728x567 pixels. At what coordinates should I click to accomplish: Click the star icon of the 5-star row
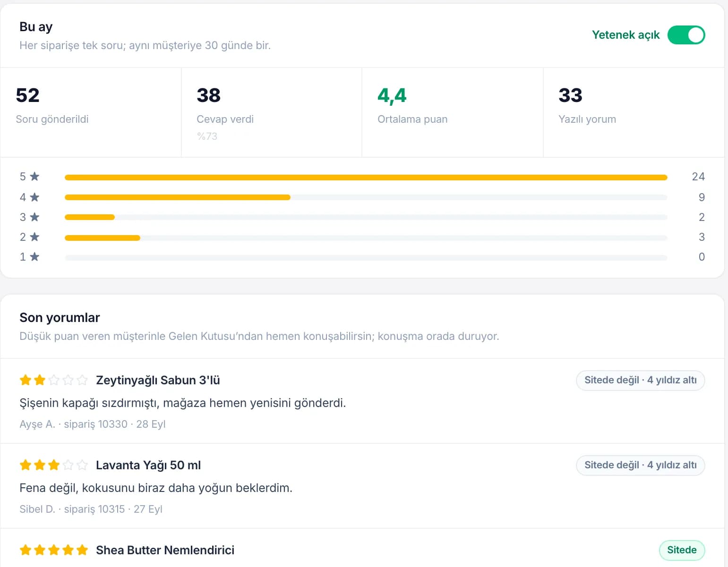click(34, 177)
